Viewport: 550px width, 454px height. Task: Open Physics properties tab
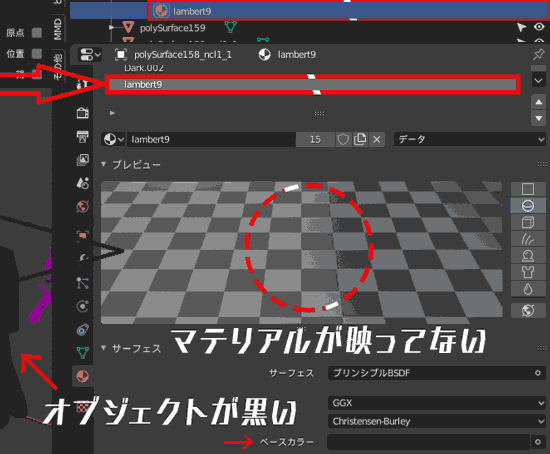pyautogui.click(x=83, y=306)
